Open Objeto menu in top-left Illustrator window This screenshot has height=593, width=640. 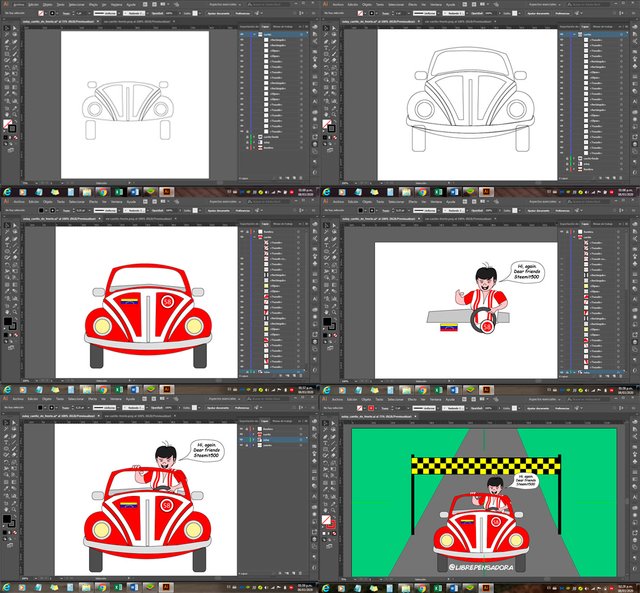click(x=48, y=4)
